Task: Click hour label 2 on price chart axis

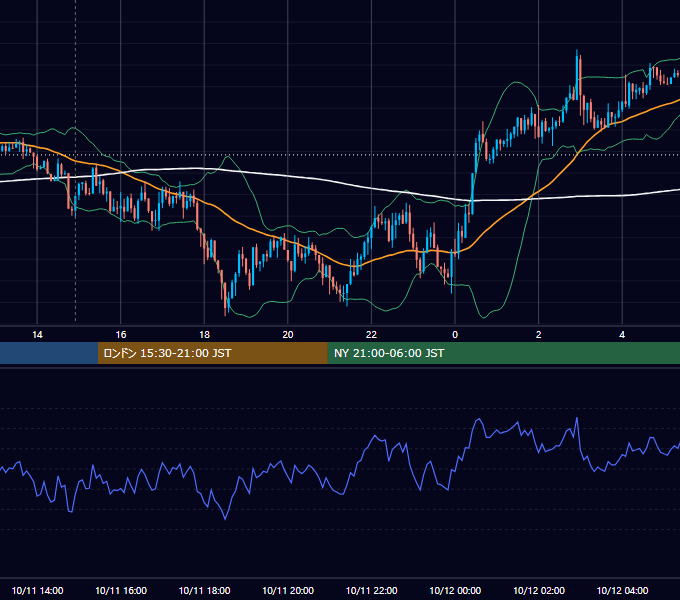Action: tap(539, 334)
